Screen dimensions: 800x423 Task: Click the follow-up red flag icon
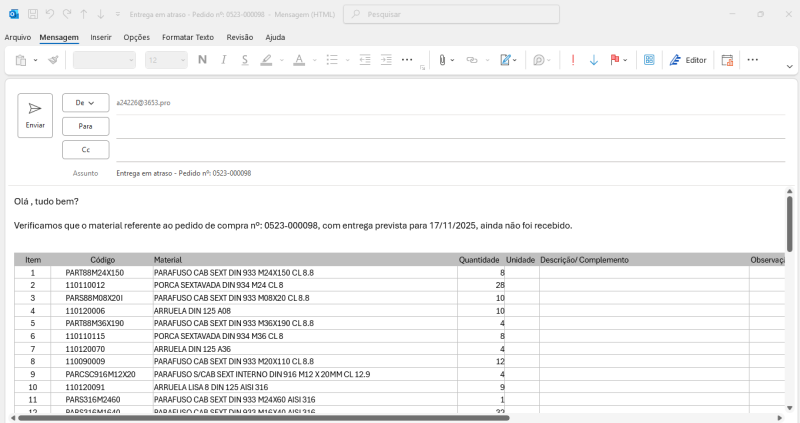615,60
